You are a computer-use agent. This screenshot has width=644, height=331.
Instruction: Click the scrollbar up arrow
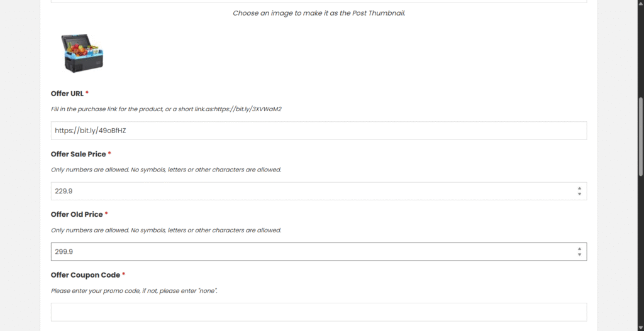click(641, 3)
